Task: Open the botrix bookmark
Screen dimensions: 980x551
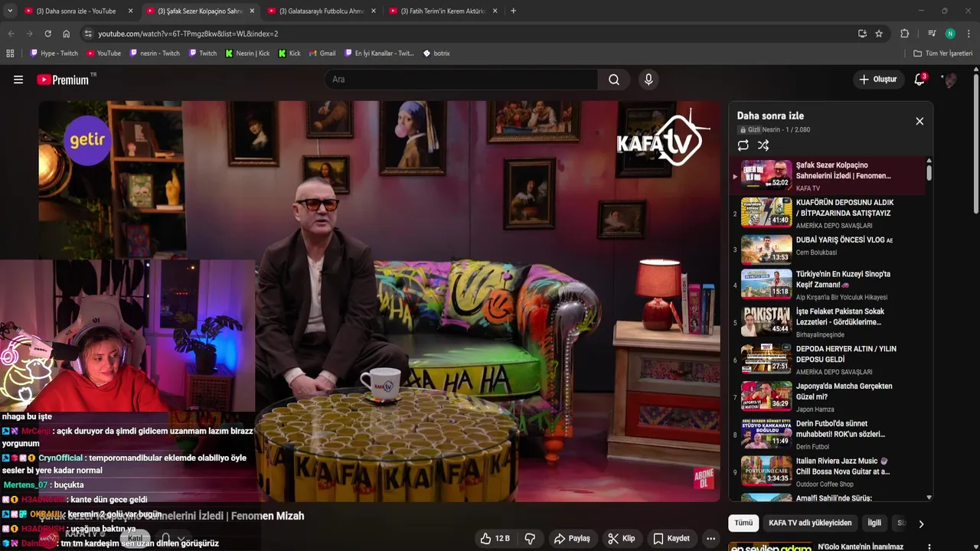Action: 436,54
